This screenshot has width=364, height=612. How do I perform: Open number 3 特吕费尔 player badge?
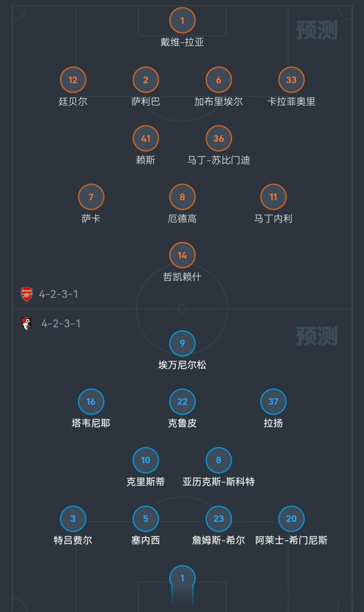(x=73, y=519)
